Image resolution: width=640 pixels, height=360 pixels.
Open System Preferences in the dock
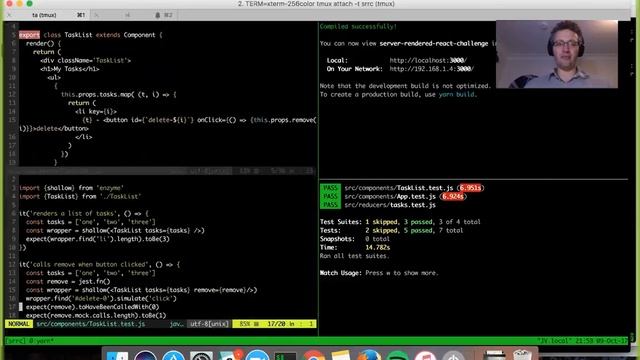[x=201, y=356]
